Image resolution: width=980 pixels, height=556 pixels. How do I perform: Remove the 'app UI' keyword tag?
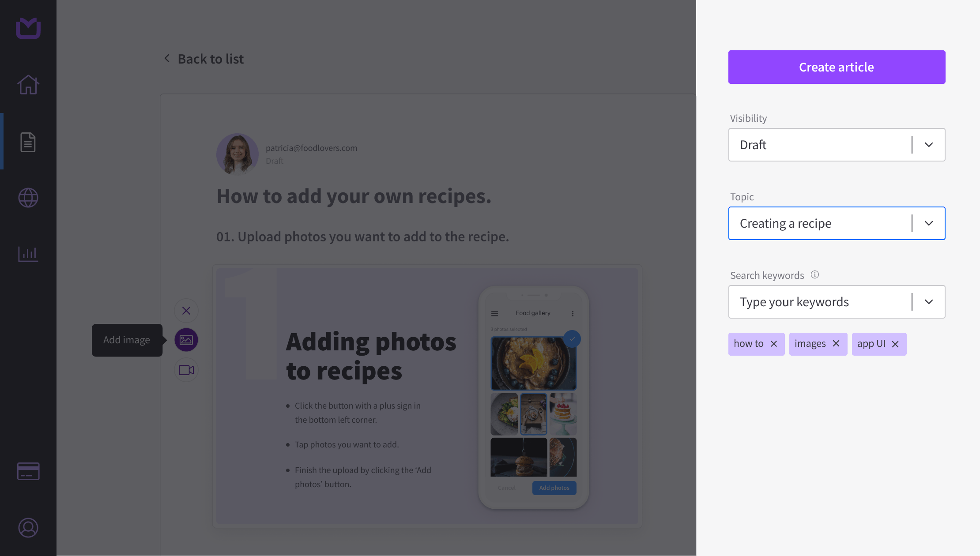coord(895,343)
